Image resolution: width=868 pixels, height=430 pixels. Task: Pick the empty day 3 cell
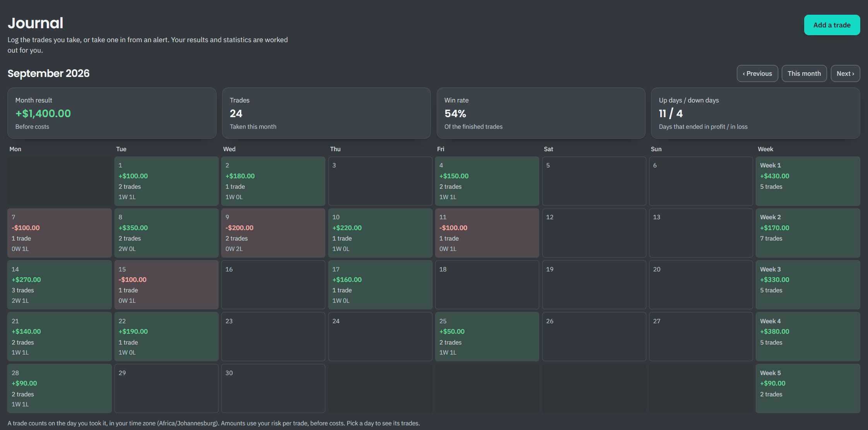coord(380,181)
